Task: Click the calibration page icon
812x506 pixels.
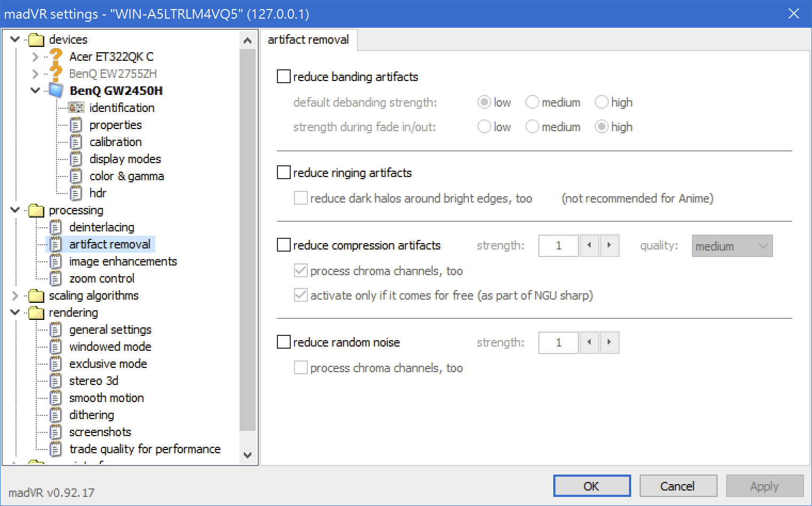Action: coord(76,142)
